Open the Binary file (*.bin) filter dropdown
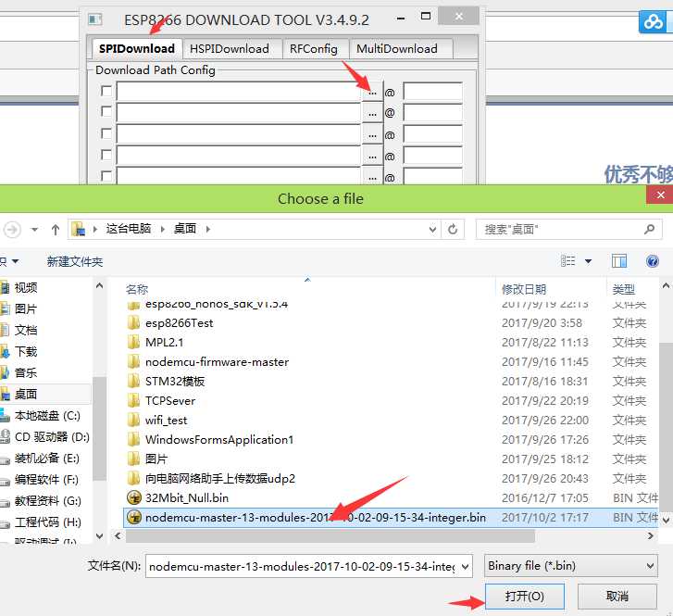 (x=571, y=566)
